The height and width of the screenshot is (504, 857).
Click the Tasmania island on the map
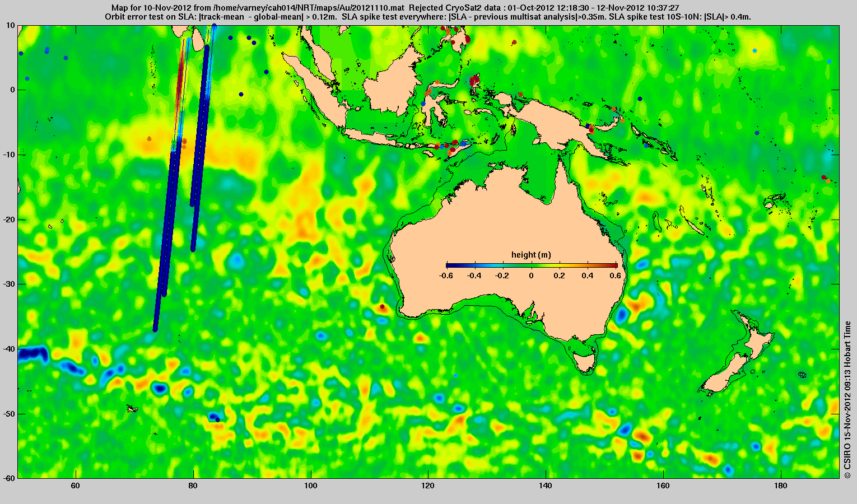585,362
